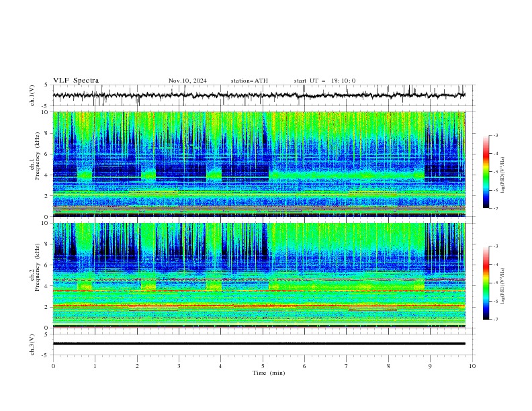Click time axis tick label "4"
This screenshot has height=411, width=532.
click(x=220, y=366)
